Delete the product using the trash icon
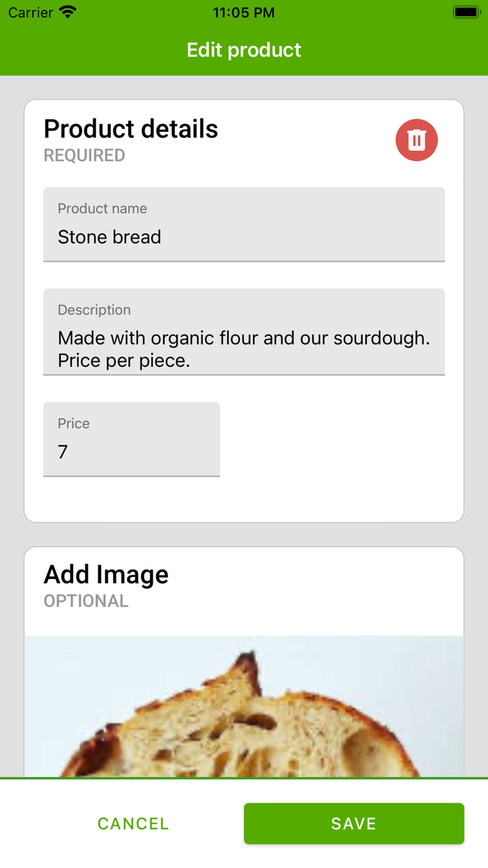Image resolution: width=488 pixels, height=868 pixels. [x=416, y=140]
